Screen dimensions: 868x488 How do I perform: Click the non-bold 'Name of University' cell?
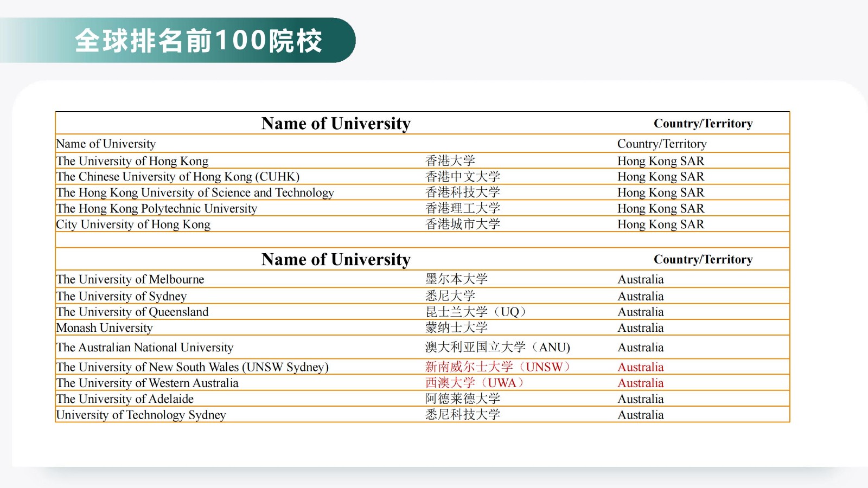click(x=106, y=144)
